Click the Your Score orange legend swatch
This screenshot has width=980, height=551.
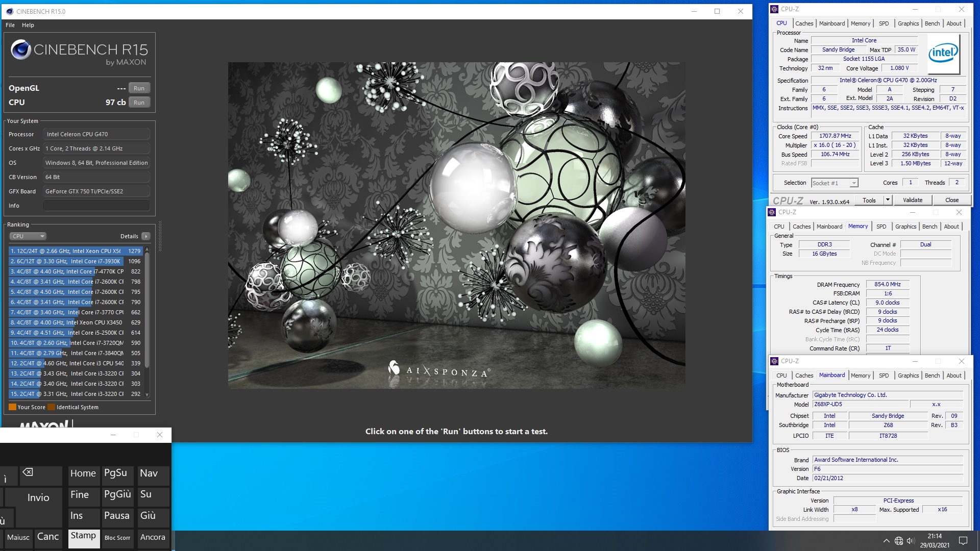click(12, 407)
